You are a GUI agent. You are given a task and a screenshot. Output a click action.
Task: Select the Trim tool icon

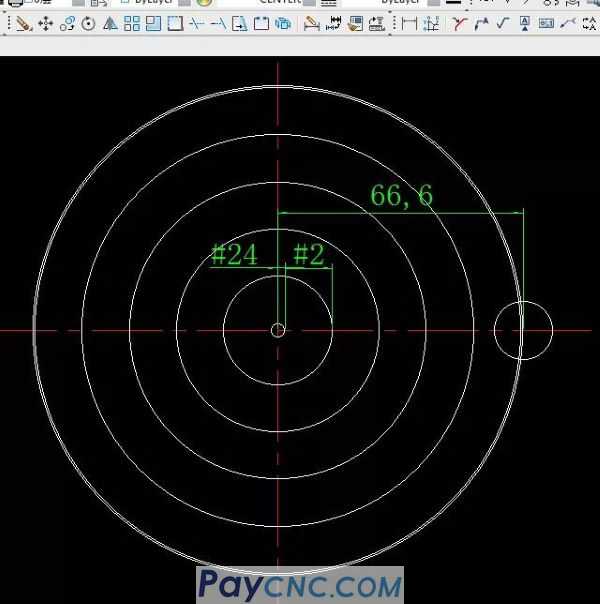197,23
